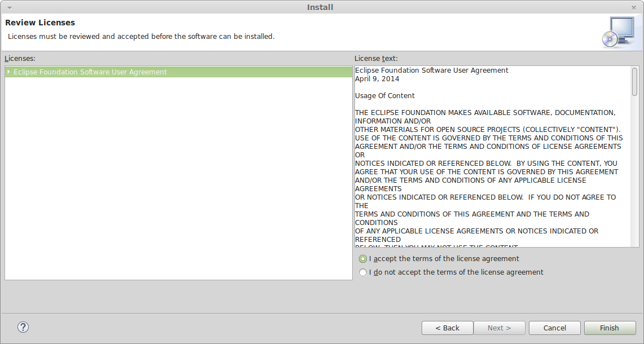Select the Eclipse Foundation Software User Agreement entry
Screen dimensions: 644x344
(x=90, y=72)
